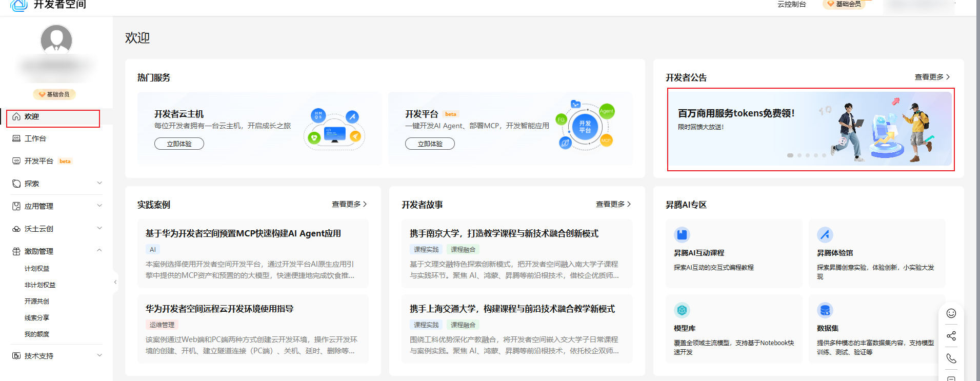This screenshot has width=980, height=381.
Task: Click the share icon in floating panel
Action: point(951,336)
